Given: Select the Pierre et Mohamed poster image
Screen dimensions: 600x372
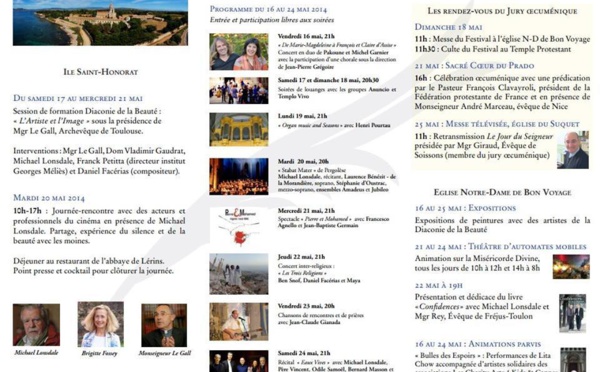Looking at the screenshot, I should (239, 227).
